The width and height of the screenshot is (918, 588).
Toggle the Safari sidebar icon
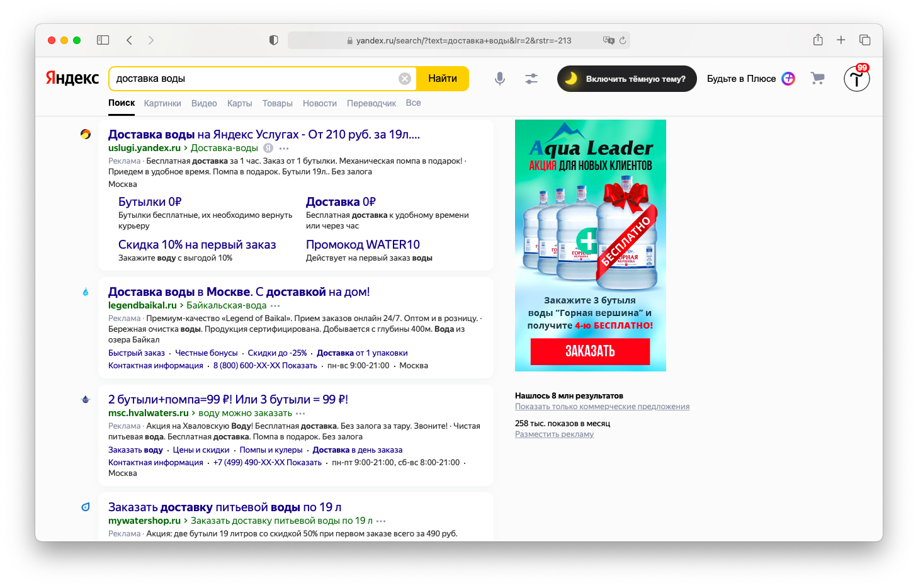[103, 40]
